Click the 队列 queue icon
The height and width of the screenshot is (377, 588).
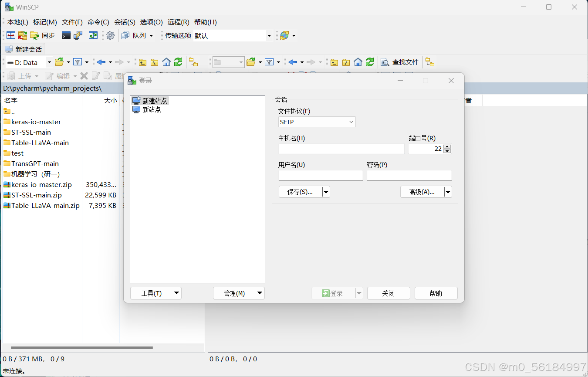133,35
